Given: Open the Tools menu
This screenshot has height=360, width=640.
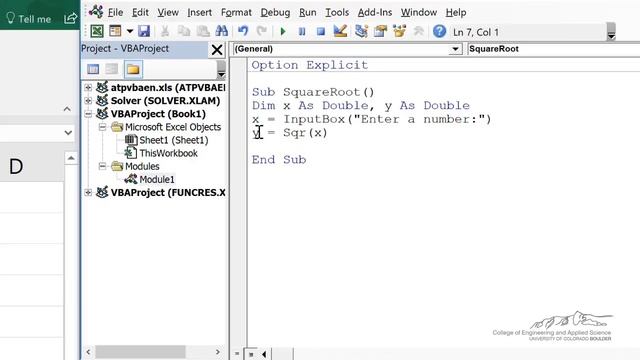Looking at the screenshot, I should (337, 13).
